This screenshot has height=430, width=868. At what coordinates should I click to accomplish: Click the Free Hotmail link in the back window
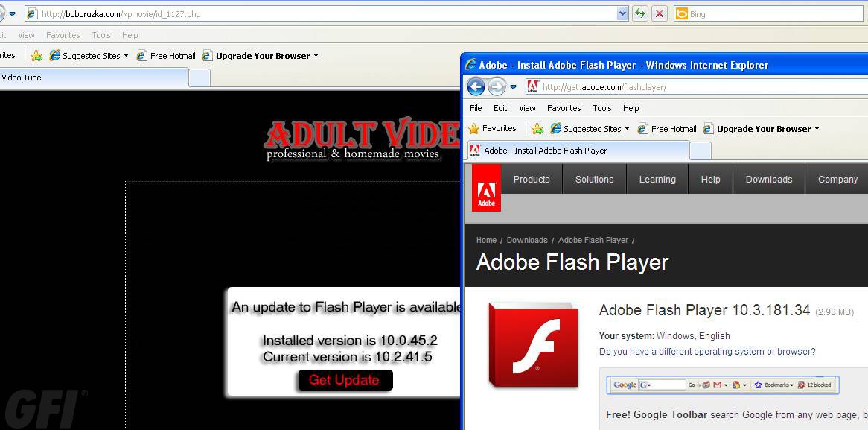(x=166, y=55)
